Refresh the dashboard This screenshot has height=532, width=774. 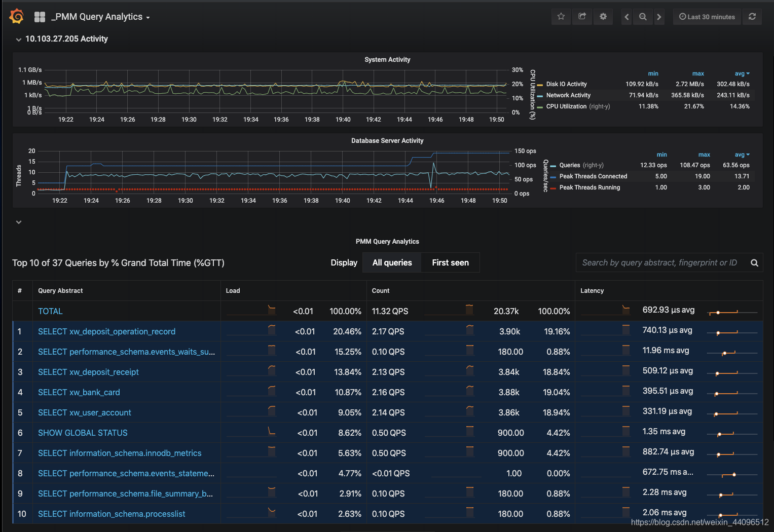[752, 17]
